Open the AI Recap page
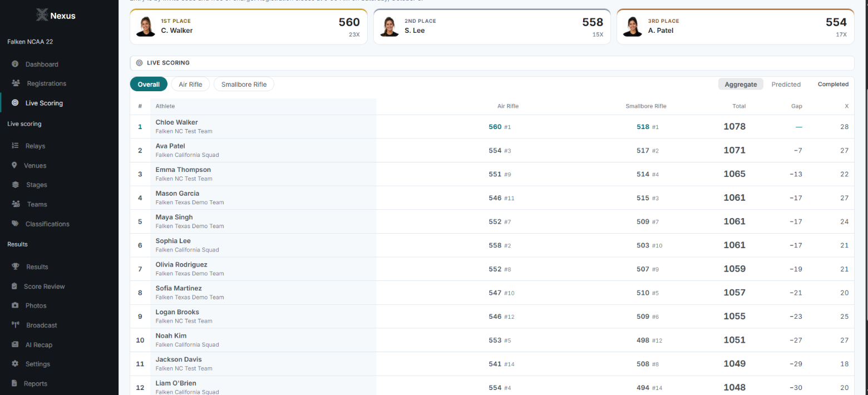 point(39,344)
